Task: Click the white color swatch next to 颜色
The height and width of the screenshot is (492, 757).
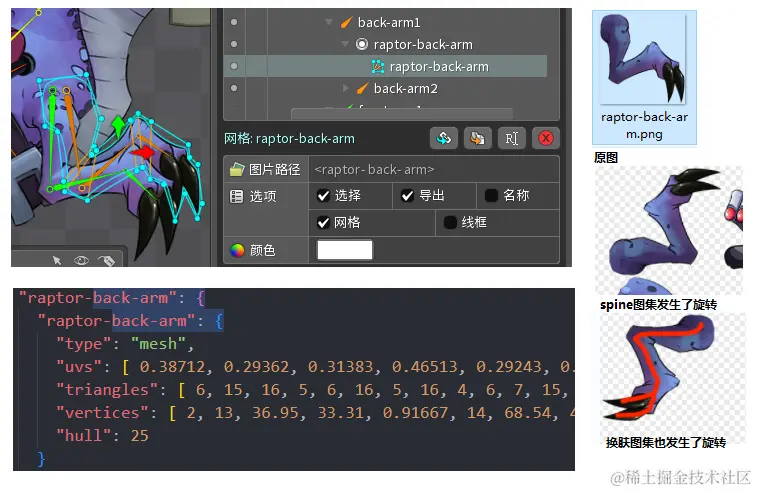Action: pyautogui.click(x=345, y=250)
